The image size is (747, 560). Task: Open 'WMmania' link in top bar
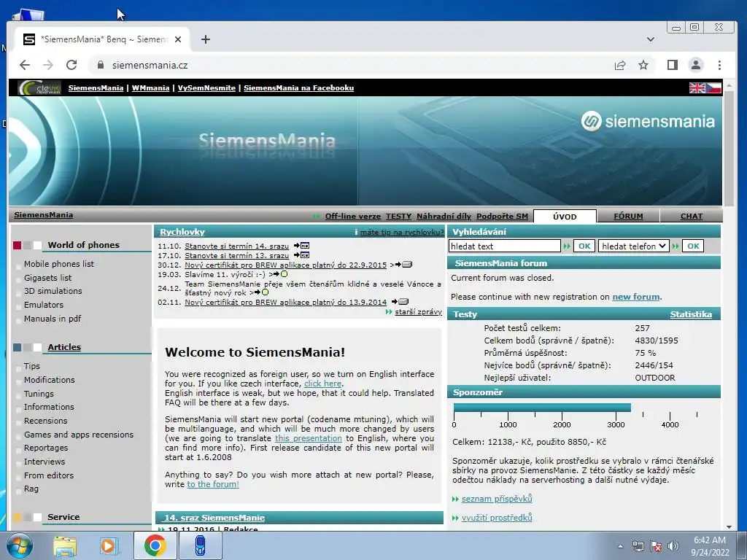click(150, 87)
